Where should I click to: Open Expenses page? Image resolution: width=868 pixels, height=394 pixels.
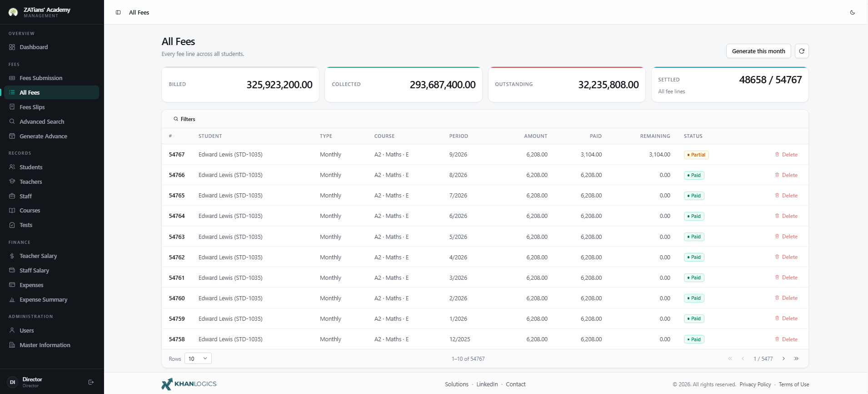click(51, 285)
